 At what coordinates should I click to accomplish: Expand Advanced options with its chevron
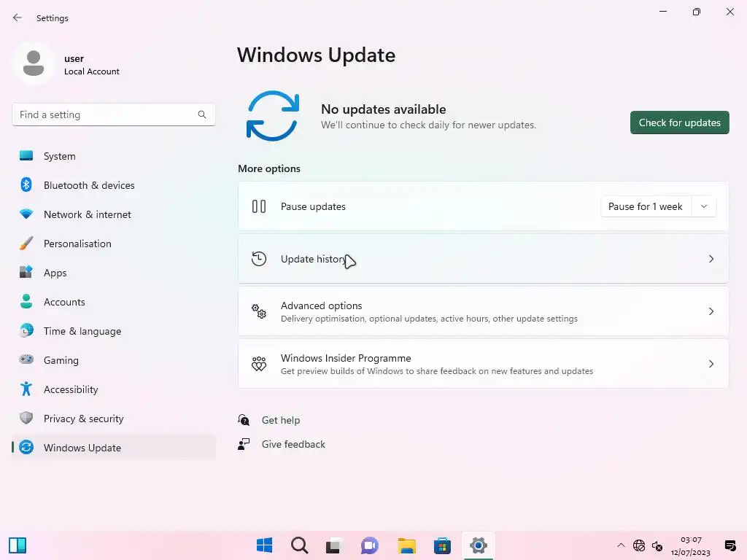click(x=711, y=311)
